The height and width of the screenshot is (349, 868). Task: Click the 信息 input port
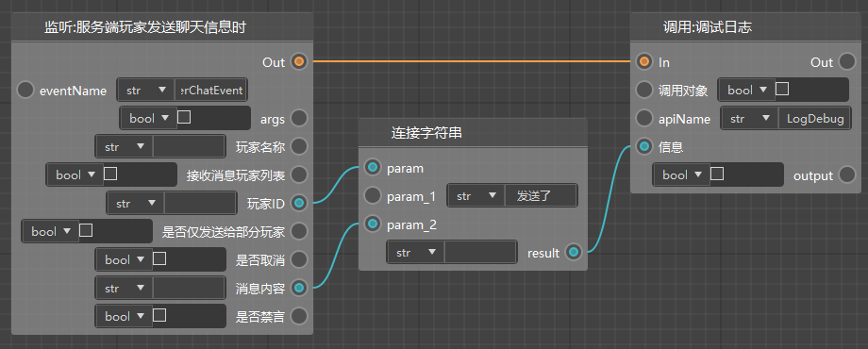[x=644, y=146]
